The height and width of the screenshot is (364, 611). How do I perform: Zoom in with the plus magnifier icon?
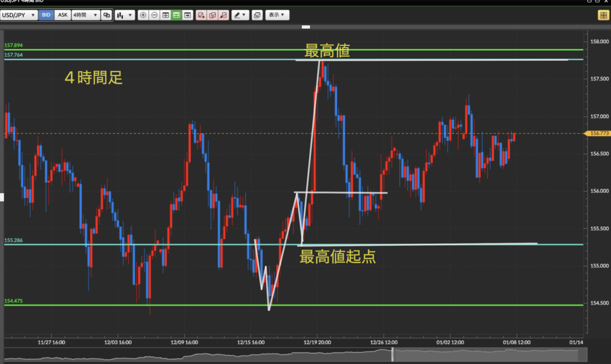click(x=143, y=15)
